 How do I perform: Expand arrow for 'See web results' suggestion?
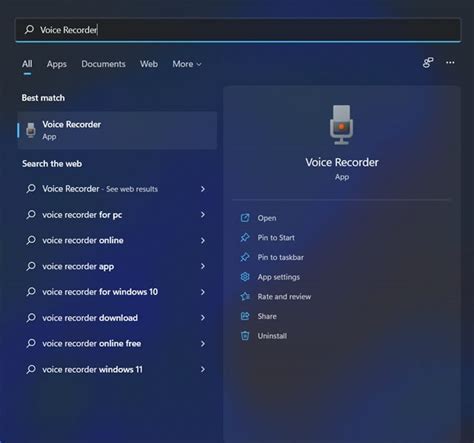203,189
